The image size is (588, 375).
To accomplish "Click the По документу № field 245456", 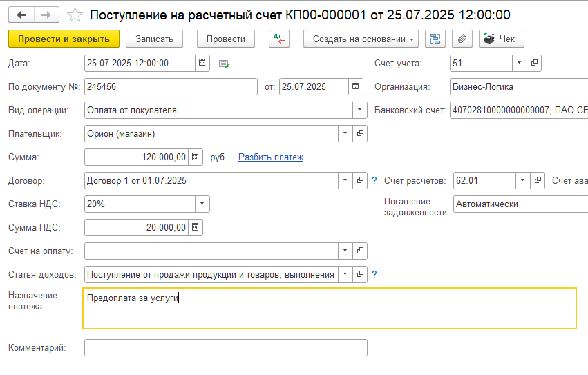I will point(171,86).
